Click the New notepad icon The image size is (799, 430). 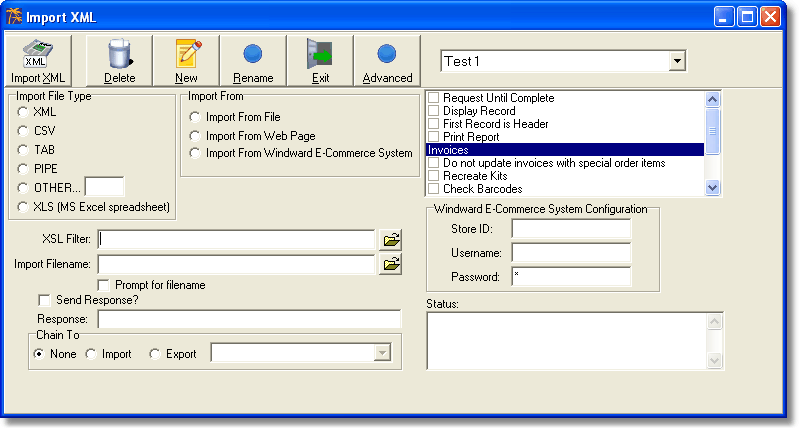coord(188,53)
